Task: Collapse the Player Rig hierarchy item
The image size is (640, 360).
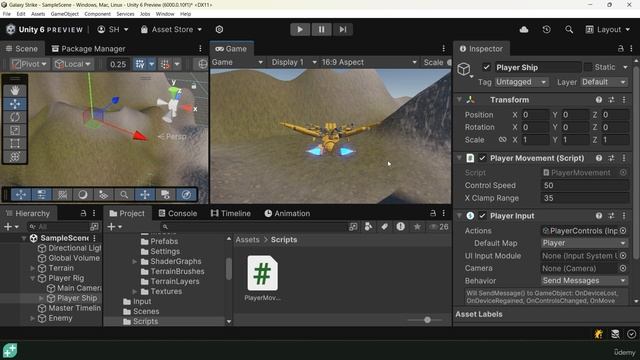Action: (x=33, y=278)
